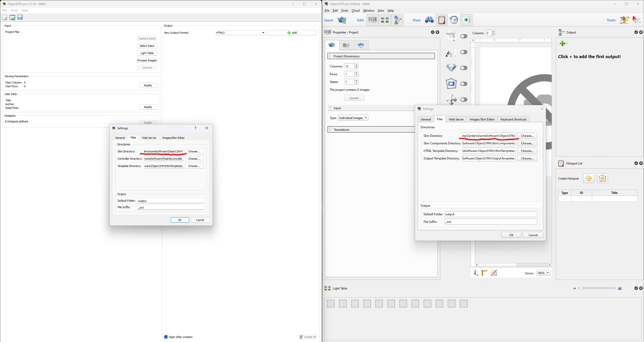
Task: Click the binoculars Viewing Parameters icon
Action: coord(429,20)
